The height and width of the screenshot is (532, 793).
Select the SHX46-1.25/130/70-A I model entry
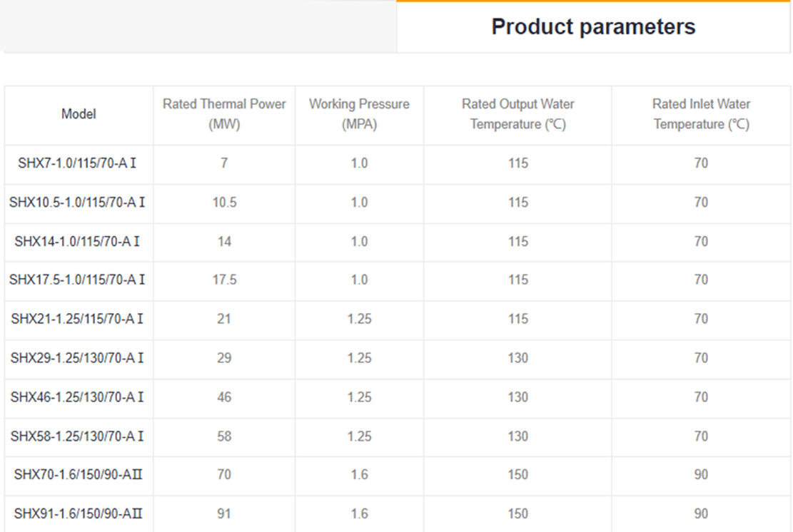[x=77, y=397]
